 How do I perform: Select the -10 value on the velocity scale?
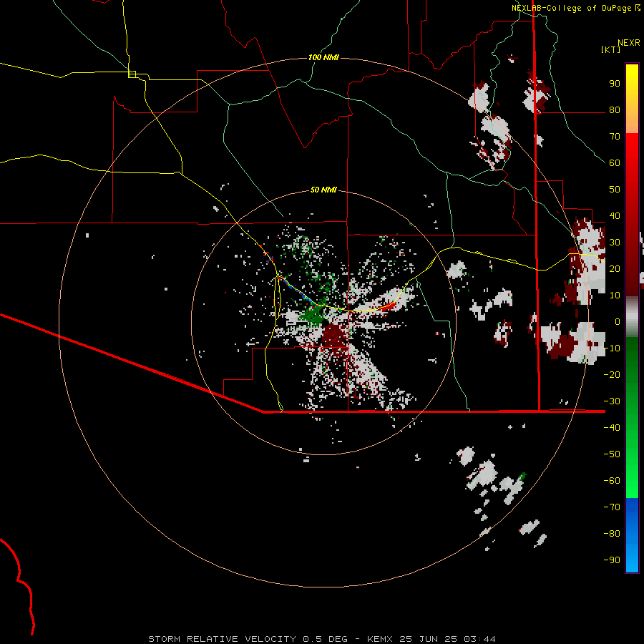(612, 348)
